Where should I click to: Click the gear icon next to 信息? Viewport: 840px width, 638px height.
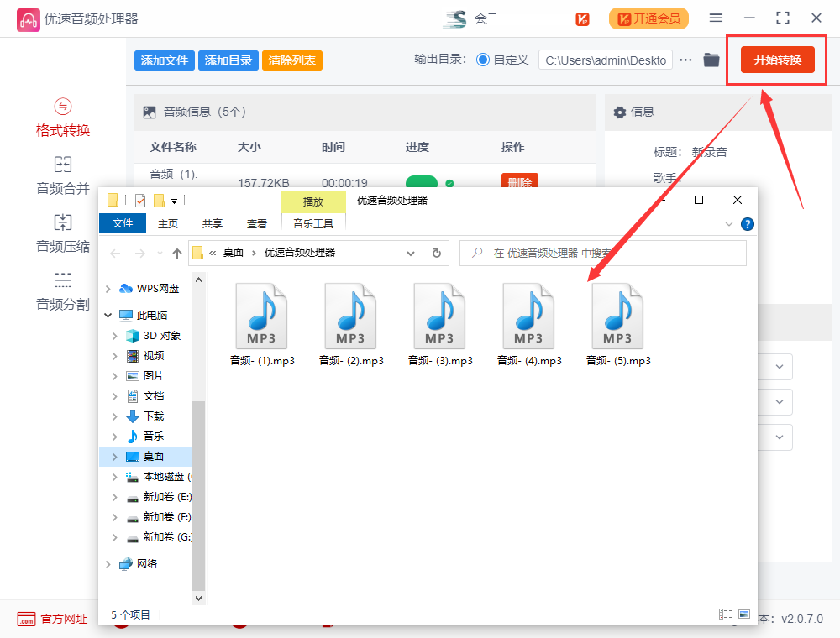(620, 112)
